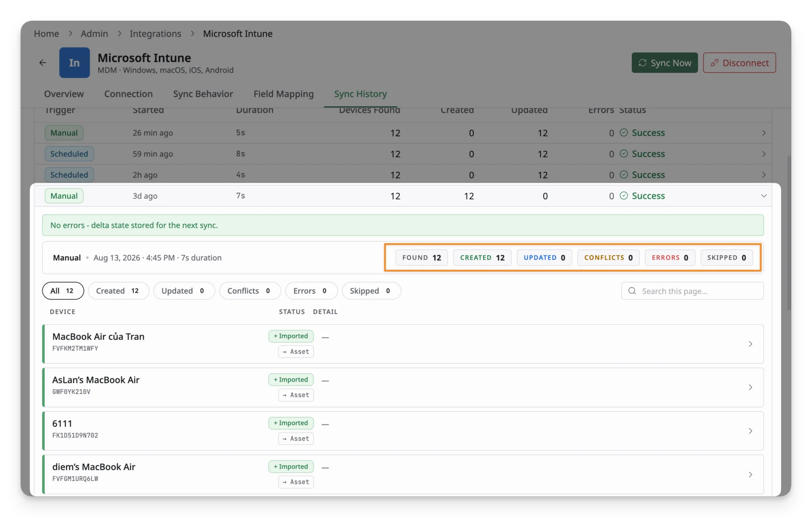Open Admin breadcrumb link
This screenshot has height=517, width=812.
(x=94, y=33)
